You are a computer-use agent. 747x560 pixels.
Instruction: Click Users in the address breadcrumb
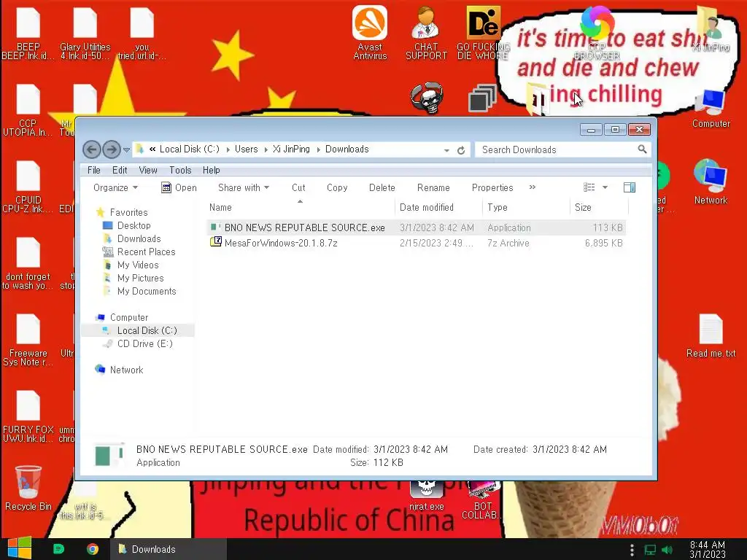(x=246, y=149)
